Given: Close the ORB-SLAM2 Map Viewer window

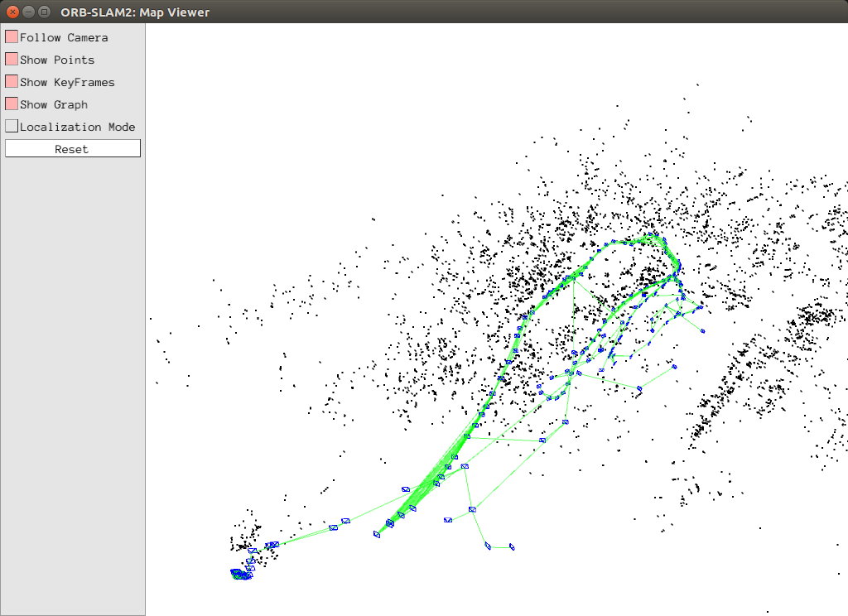Looking at the screenshot, I should [x=12, y=12].
